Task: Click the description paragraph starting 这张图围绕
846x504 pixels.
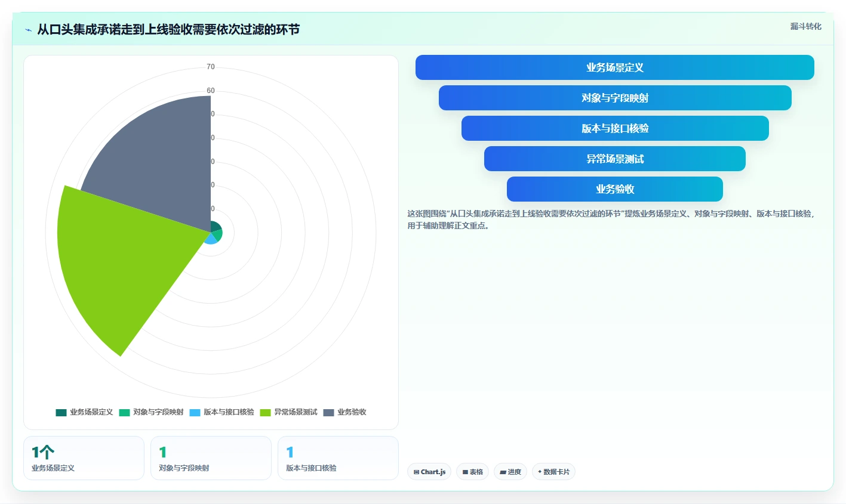Action: 611,219
